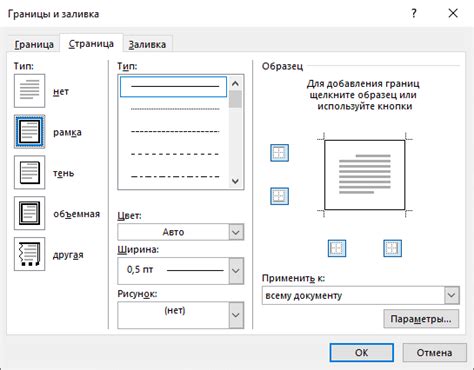Click the line style list scroll down arrow
Screen dimensions: 474x370
pyautogui.click(x=235, y=181)
